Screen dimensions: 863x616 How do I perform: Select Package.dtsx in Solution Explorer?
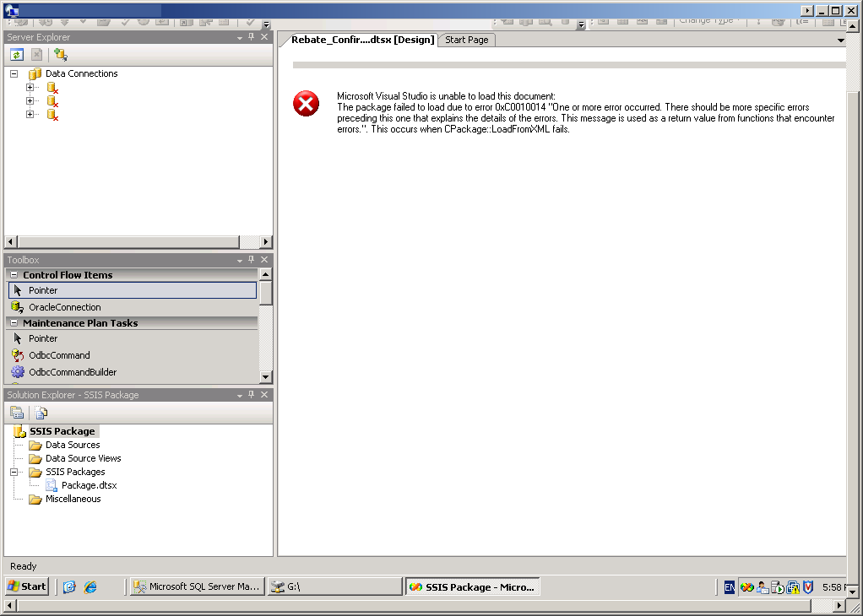(x=89, y=486)
